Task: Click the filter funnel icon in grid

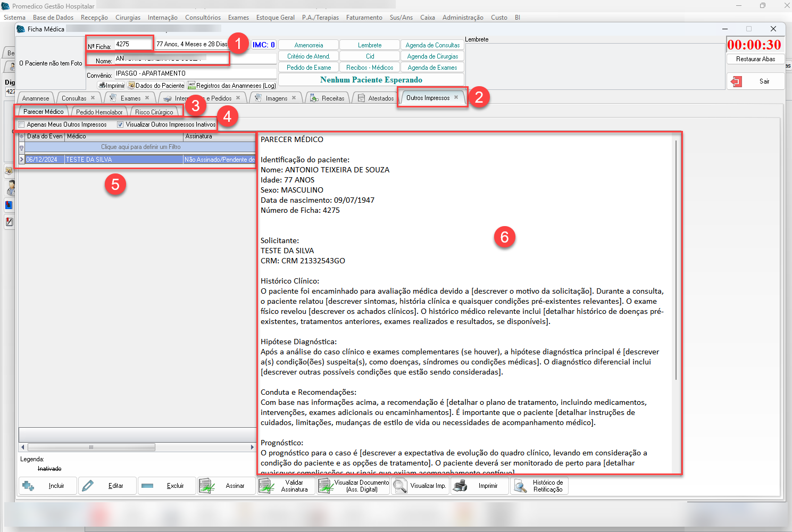Action: click(x=22, y=147)
